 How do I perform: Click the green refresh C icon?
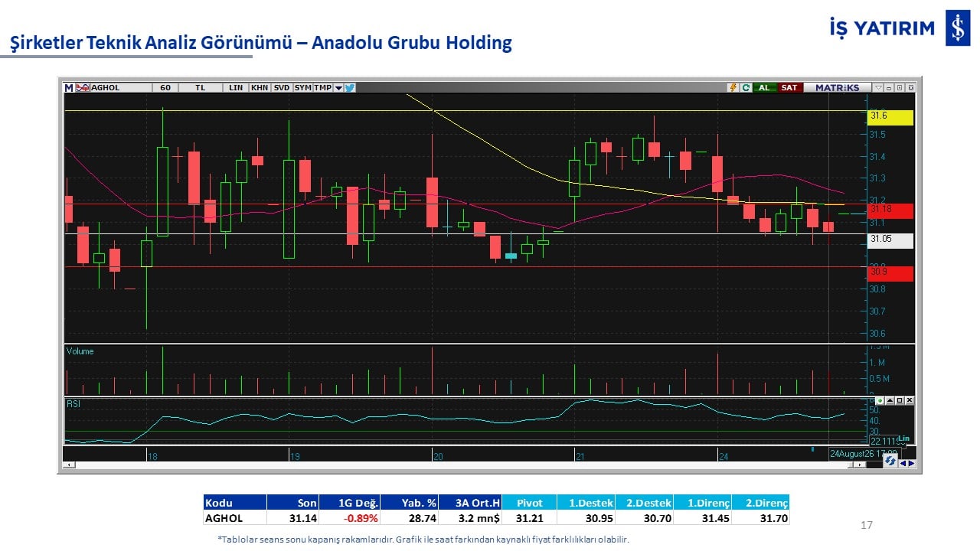point(746,87)
